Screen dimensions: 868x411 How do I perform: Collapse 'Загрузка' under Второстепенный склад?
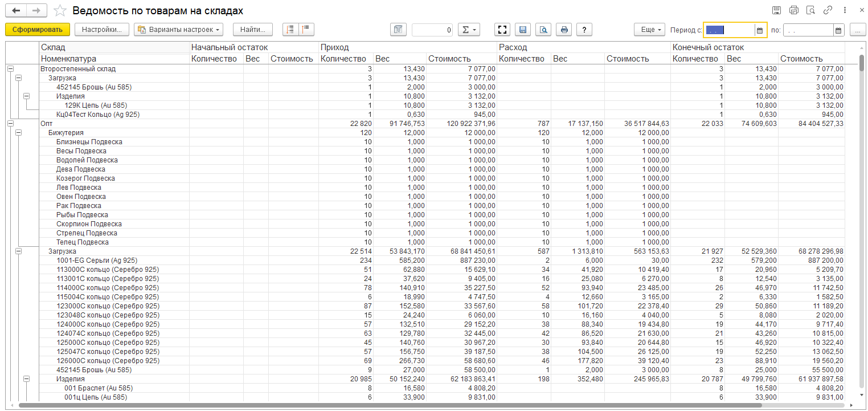pos(19,78)
